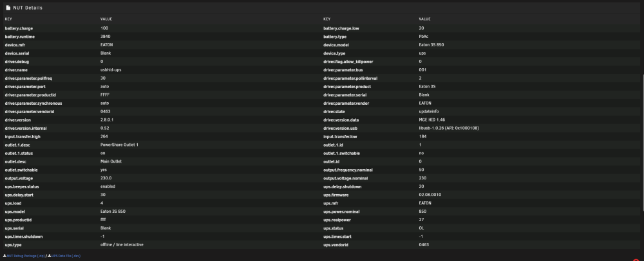The image size is (644, 261).
Task: Click the ups.timer.shutdown key
Action: click(x=24, y=237)
